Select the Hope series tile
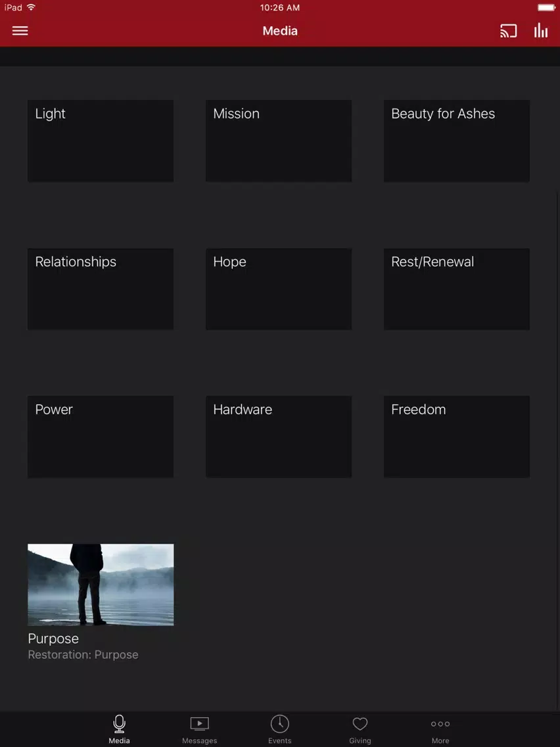This screenshot has width=560, height=747. [279, 289]
